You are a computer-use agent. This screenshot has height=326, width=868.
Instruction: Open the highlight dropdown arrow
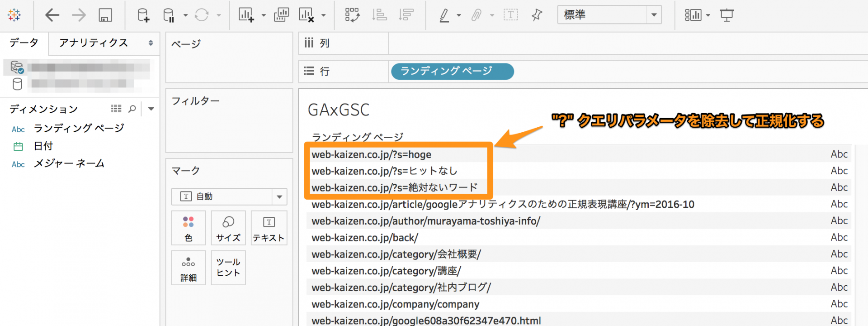tap(459, 15)
